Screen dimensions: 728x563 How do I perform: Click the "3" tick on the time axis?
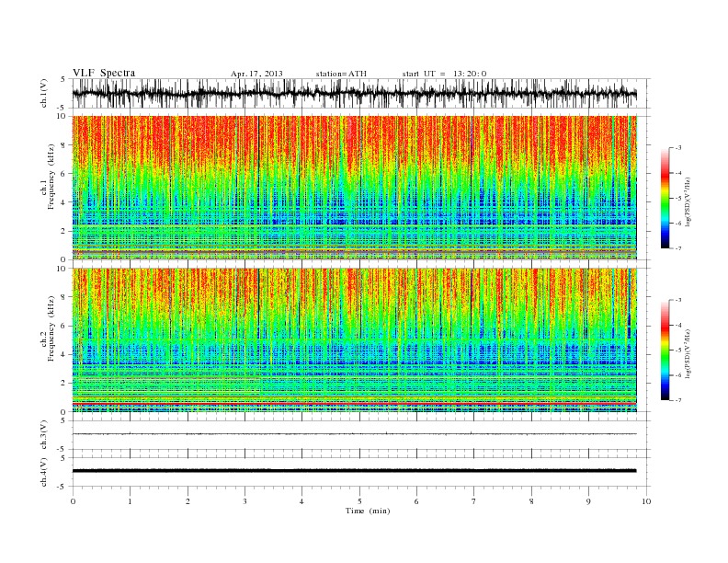245,501
